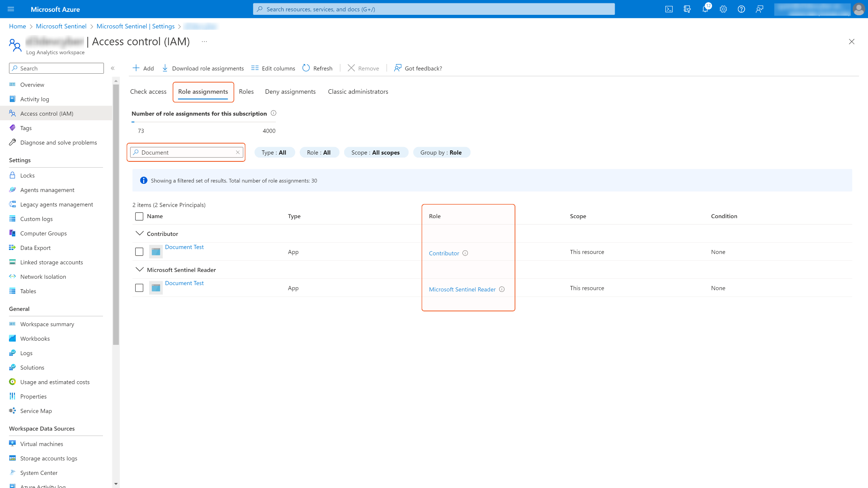The image size is (868, 488).
Task: Collapse the Contributor group
Action: (139, 233)
